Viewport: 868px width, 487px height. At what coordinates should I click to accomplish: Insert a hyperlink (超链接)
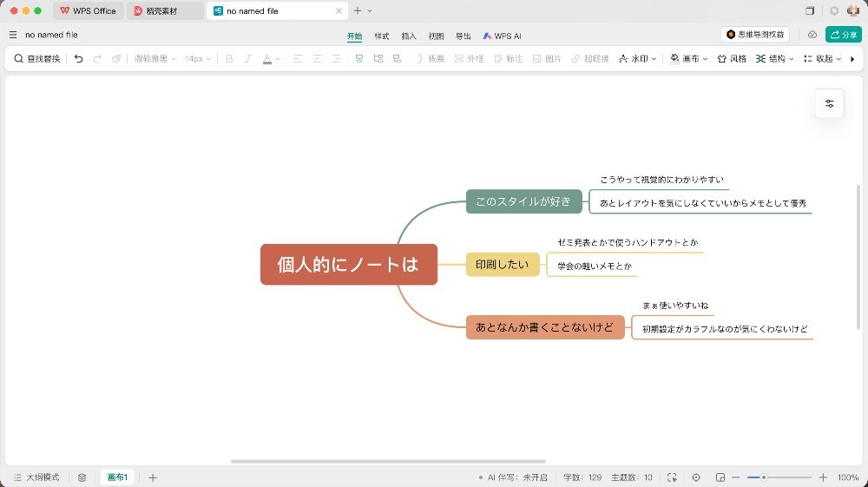coord(590,59)
